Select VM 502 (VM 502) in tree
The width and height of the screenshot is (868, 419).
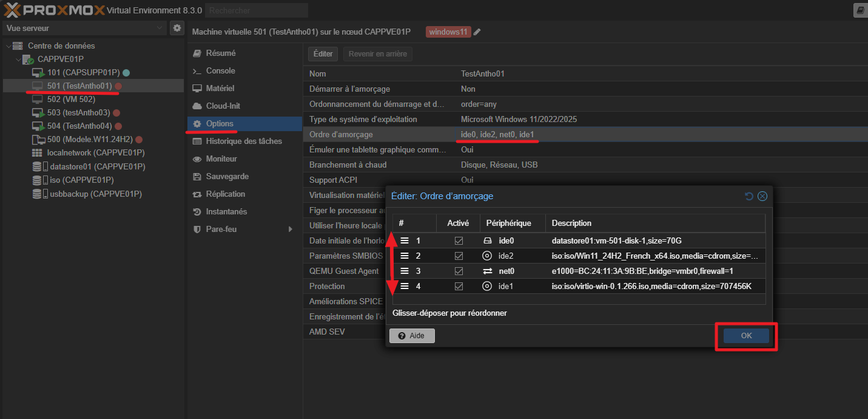click(x=93, y=100)
